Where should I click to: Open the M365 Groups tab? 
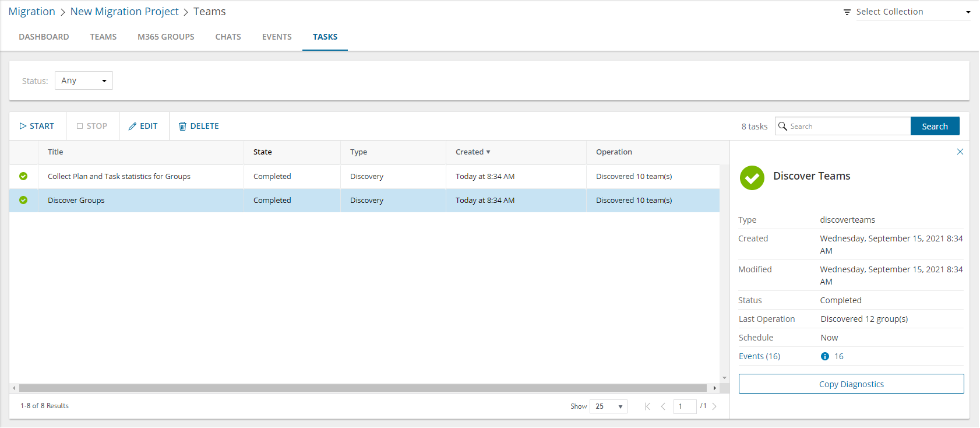(x=166, y=37)
